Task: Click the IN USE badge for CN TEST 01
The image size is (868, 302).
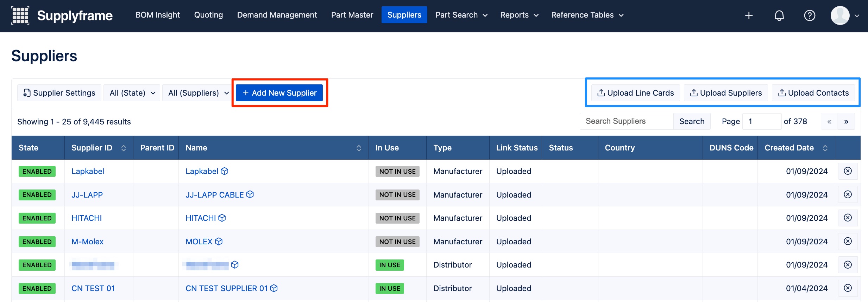Action: click(x=390, y=288)
